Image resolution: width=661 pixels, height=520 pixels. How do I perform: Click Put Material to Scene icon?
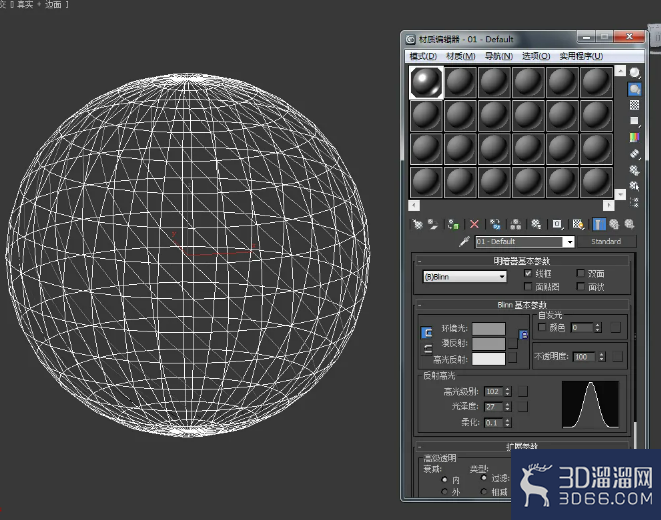pos(433,224)
